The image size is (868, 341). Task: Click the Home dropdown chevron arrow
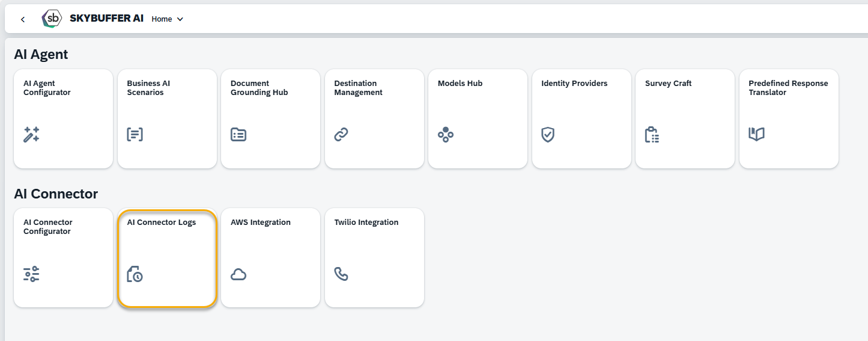(180, 19)
